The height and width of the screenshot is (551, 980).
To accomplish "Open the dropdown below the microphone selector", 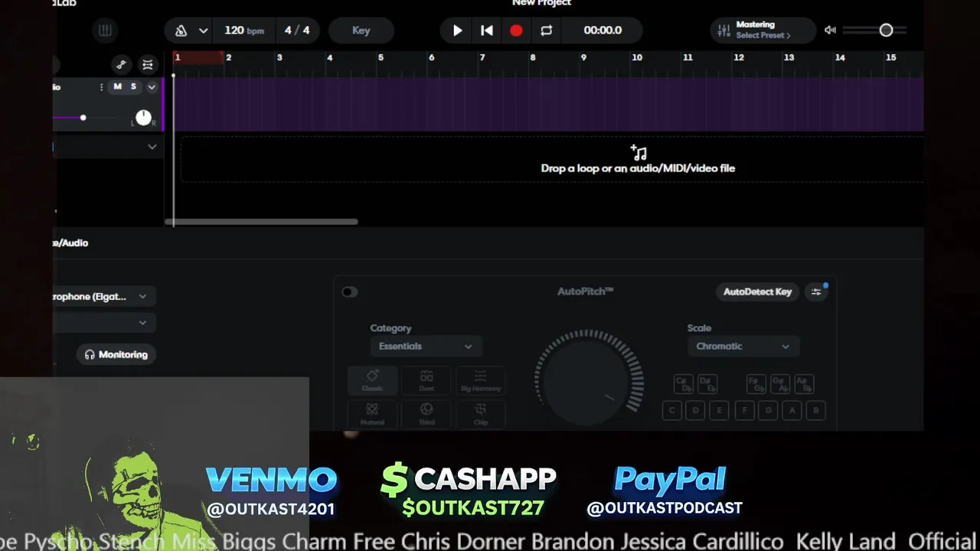I will (x=104, y=323).
